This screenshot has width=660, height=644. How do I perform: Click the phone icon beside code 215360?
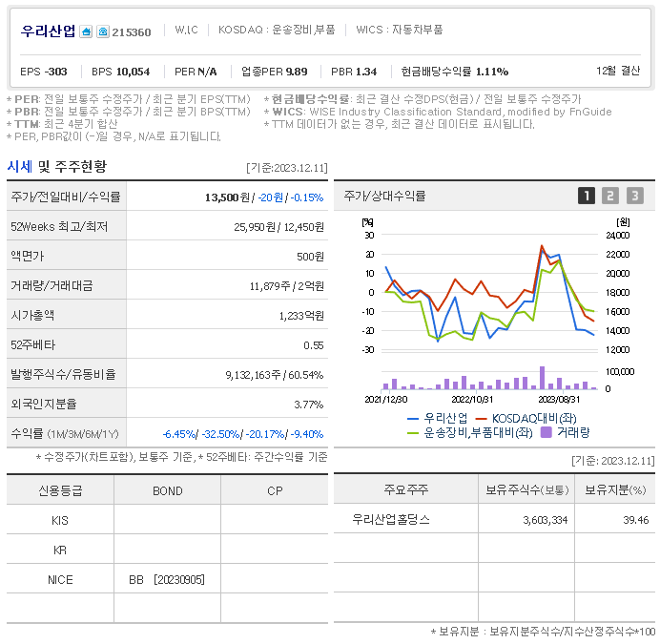(x=103, y=31)
